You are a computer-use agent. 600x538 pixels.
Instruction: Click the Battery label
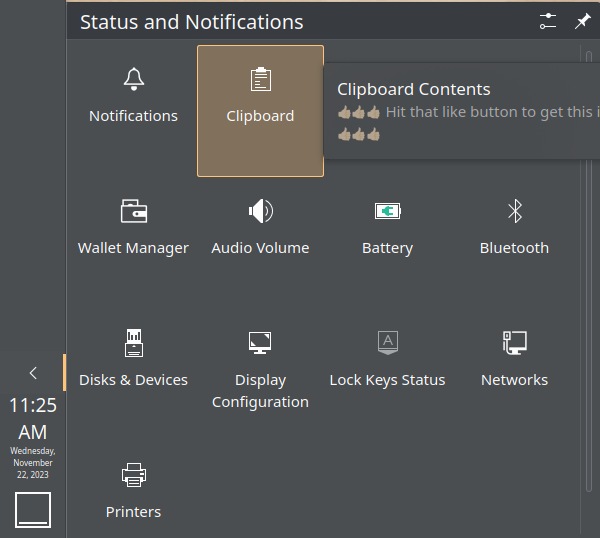pyautogui.click(x=388, y=248)
